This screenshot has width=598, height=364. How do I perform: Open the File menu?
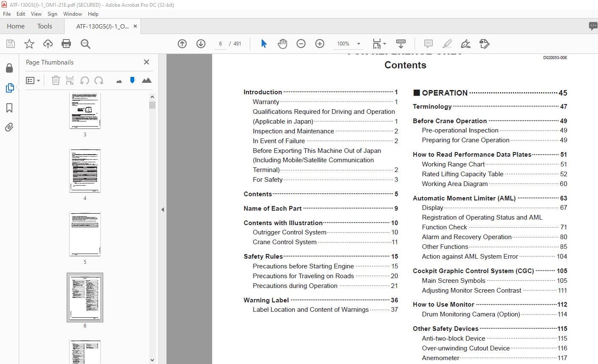click(7, 14)
